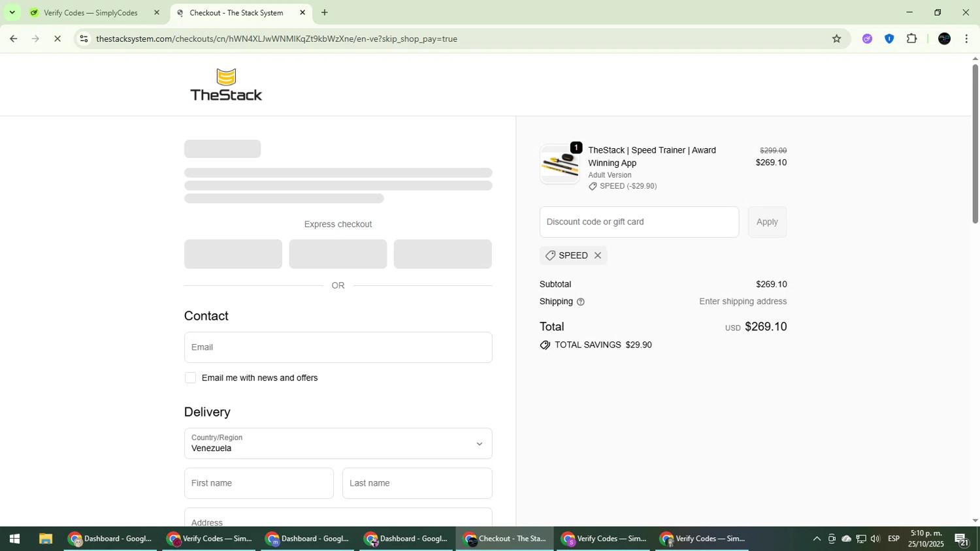Click the $269.10 total amount
The width and height of the screenshot is (980, 551).
766,326
